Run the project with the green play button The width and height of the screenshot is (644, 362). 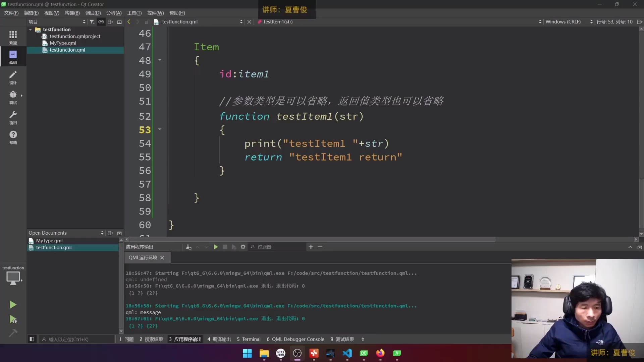coord(13,304)
